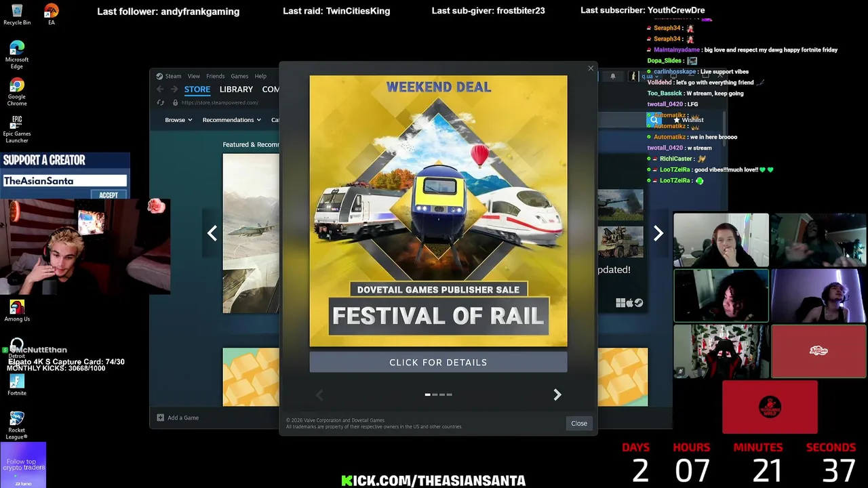The width and height of the screenshot is (868, 488).
Task: Launch Microsoft Edge from the desktop
Action: tap(17, 54)
